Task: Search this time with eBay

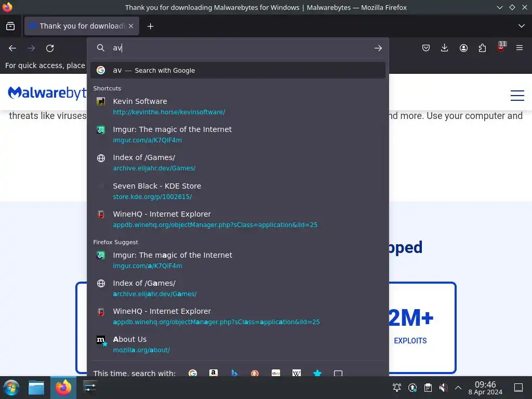Action: point(276,373)
